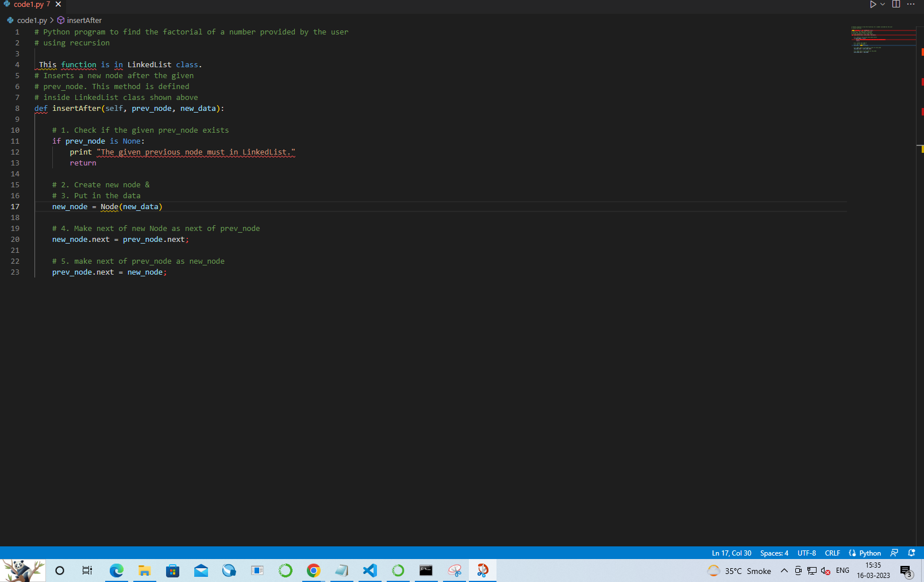Open the editor More Actions menu
This screenshot has height=582, width=924.
pyautogui.click(x=911, y=5)
